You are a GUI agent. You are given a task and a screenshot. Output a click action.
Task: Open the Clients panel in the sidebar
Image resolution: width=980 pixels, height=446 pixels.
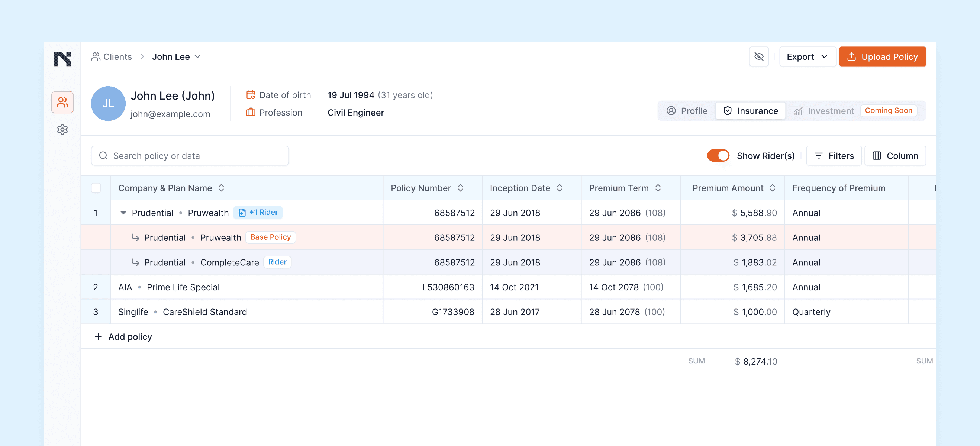tap(62, 102)
